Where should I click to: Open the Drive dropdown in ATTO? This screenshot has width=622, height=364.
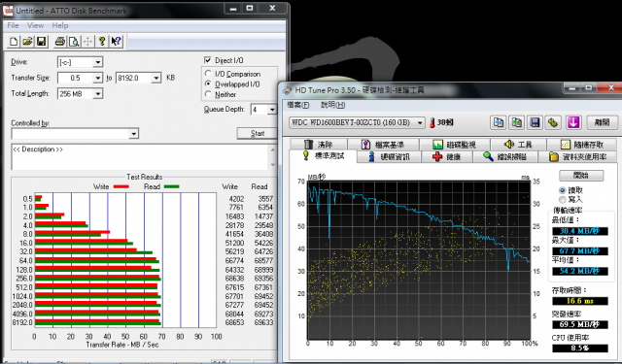tap(97, 62)
